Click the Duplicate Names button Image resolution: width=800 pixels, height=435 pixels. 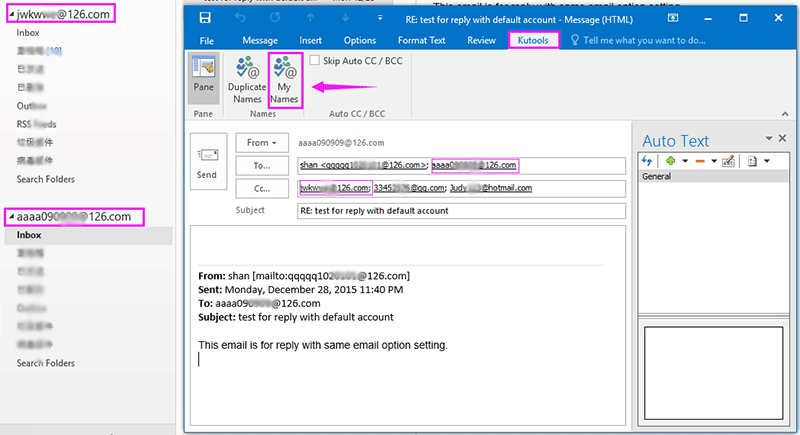[x=247, y=80]
